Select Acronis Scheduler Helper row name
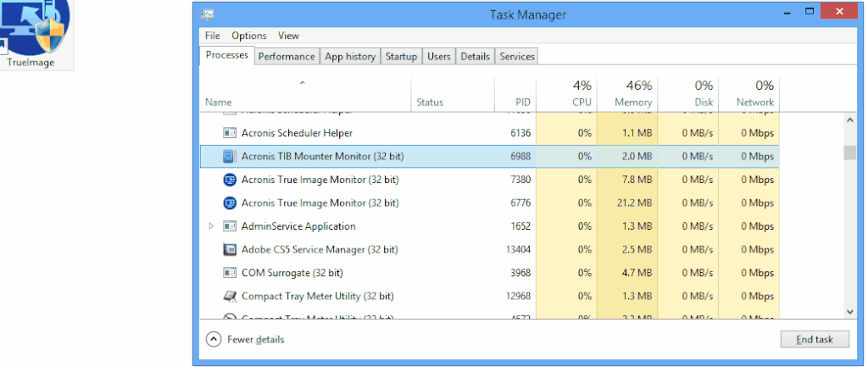 tap(297, 133)
